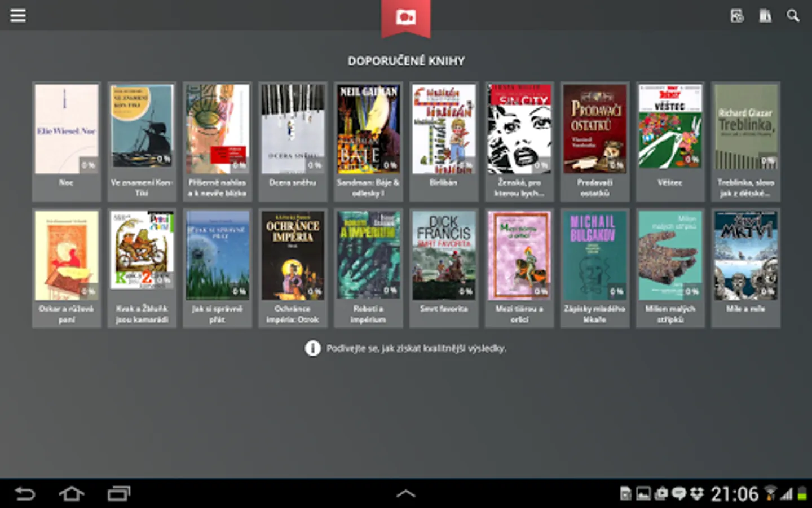Image resolution: width=812 pixels, height=508 pixels.
Task: Open Příšerně nahlas a k nevíře blízko
Action: coord(217,141)
